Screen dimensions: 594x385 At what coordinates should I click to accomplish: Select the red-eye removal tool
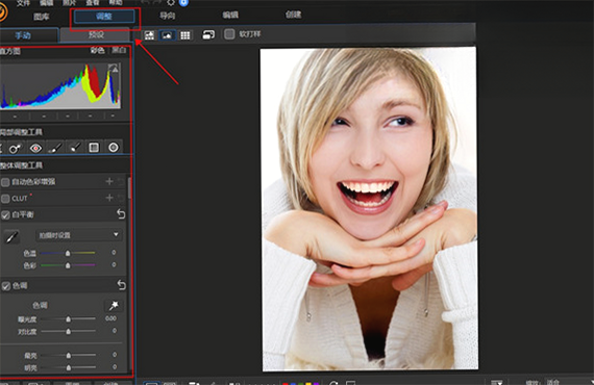36,148
